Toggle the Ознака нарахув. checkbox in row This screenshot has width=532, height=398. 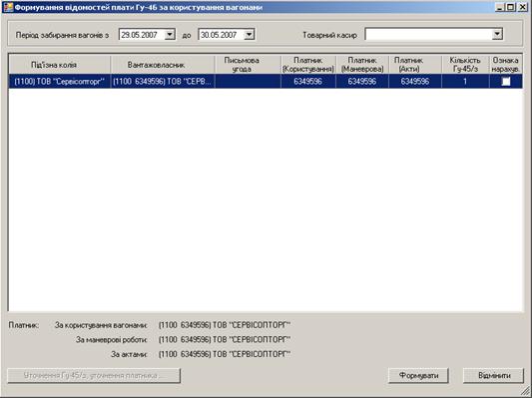click(x=506, y=82)
